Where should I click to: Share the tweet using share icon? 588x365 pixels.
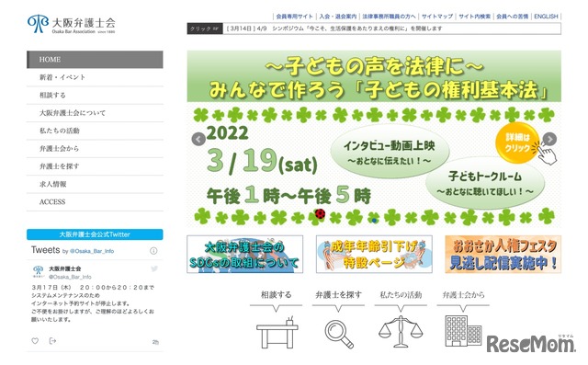click(52, 341)
